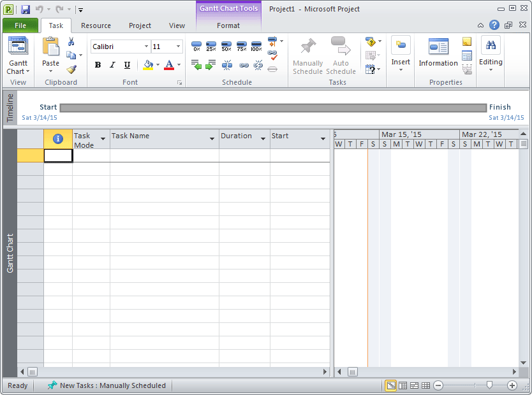Mark task 100% complete
532x395 pixels.
click(256, 46)
